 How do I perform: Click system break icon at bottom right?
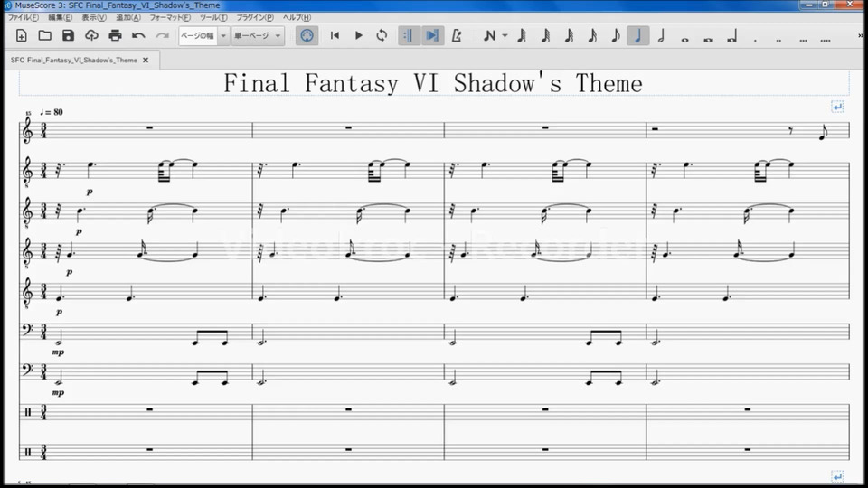coord(837,476)
